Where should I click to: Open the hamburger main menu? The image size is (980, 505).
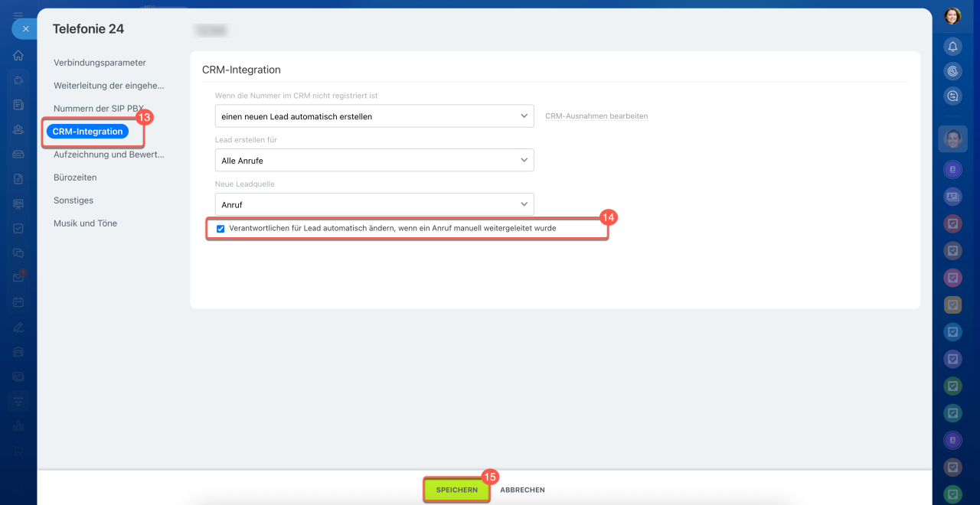pyautogui.click(x=18, y=14)
